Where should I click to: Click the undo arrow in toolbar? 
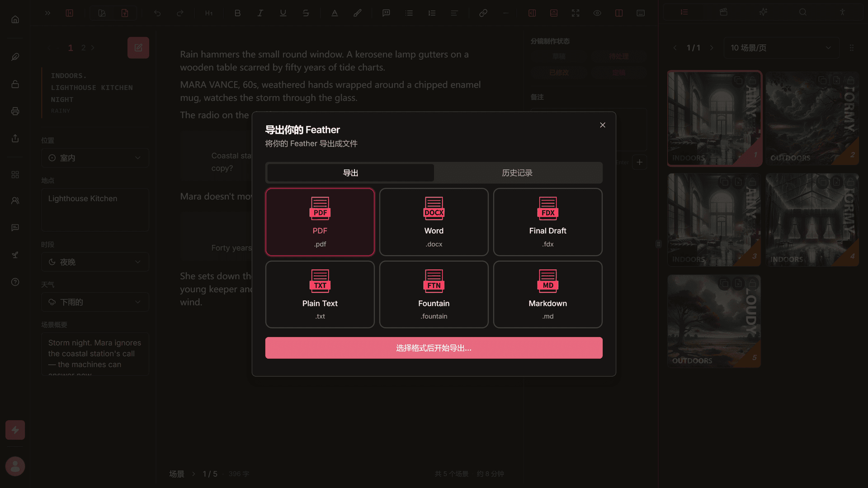(x=157, y=13)
